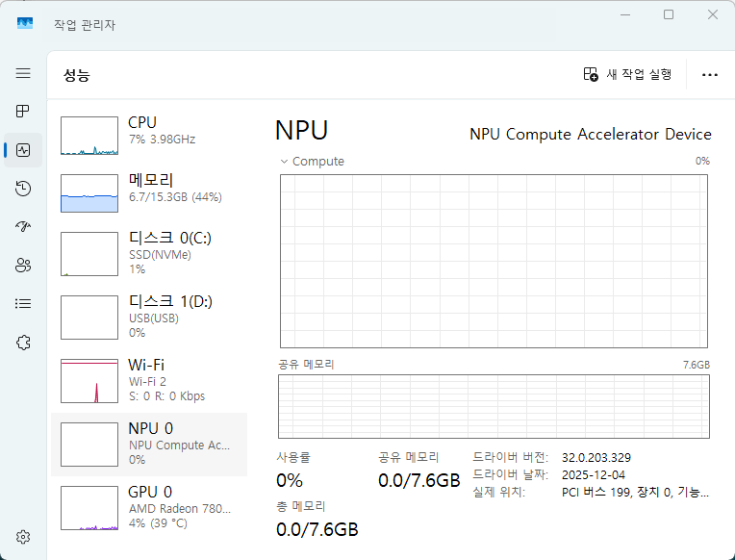This screenshot has height=560, width=735.
Task: Open the Startup apps page icon
Action: click(x=23, y=227)
